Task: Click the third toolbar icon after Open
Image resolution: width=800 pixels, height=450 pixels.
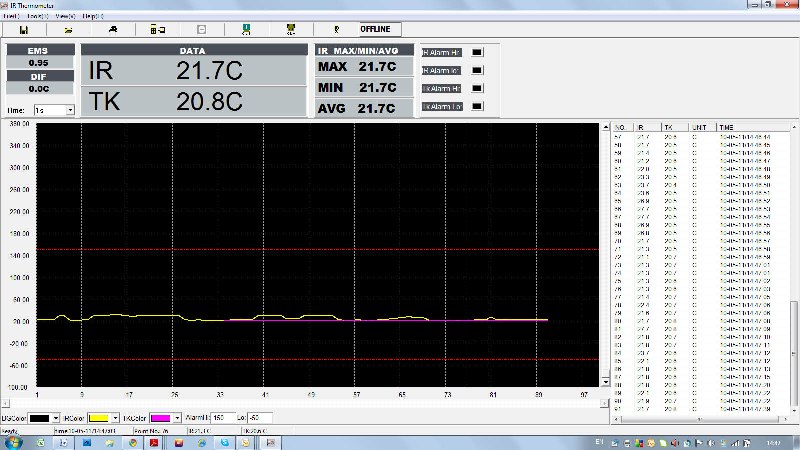Action: pos(112,30)
